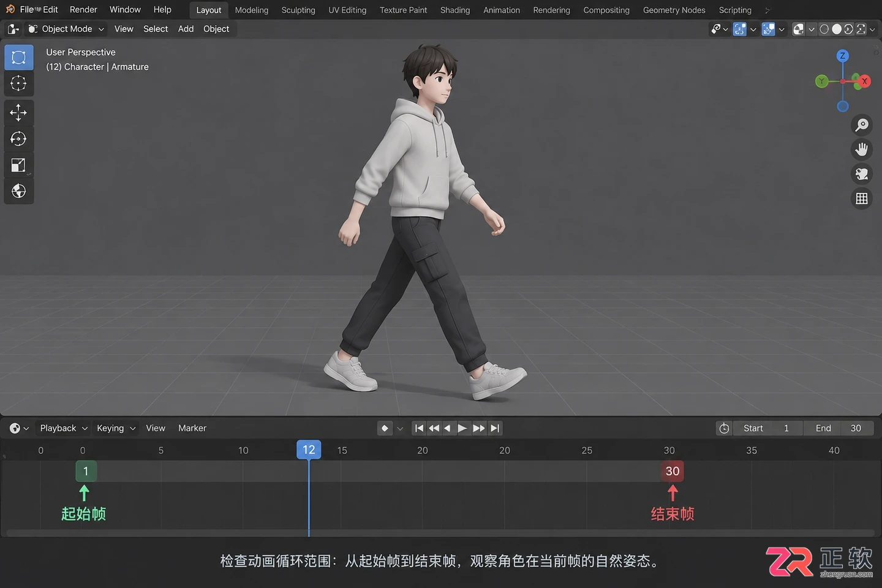Click the zoom magnifier viewport icon
This screenshot has width=882, height=588.
coord(862,125)
